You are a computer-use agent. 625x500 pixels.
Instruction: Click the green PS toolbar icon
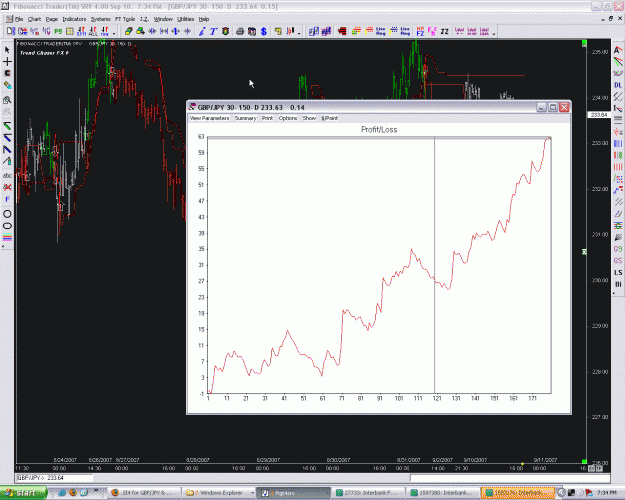pyautogui.click(x=58, y=31)
